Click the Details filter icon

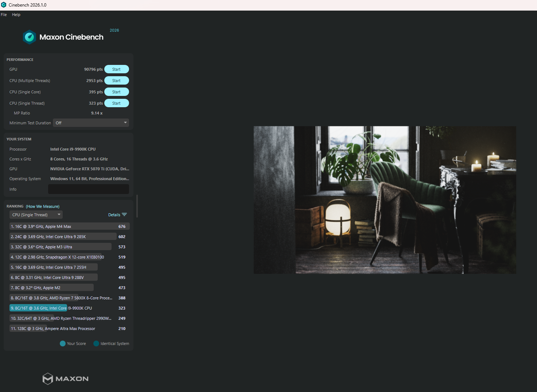[124, 215]
